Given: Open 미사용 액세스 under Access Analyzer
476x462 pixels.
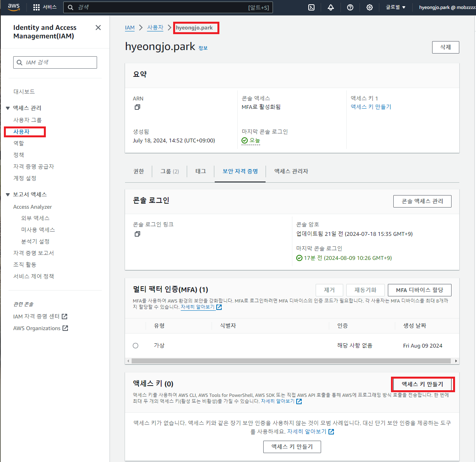Looking at the screenshot, I should pyautogui.click(x=38, y=230).
